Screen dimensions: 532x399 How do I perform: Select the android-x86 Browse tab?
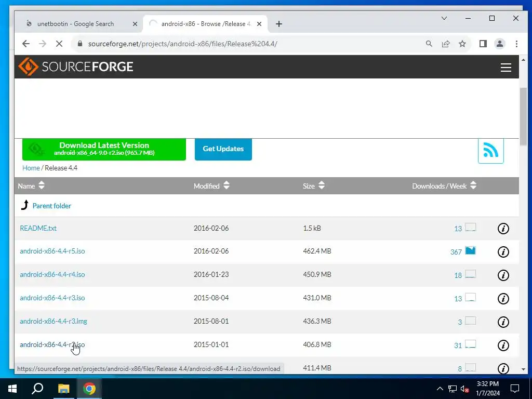(x=206, y=24)
